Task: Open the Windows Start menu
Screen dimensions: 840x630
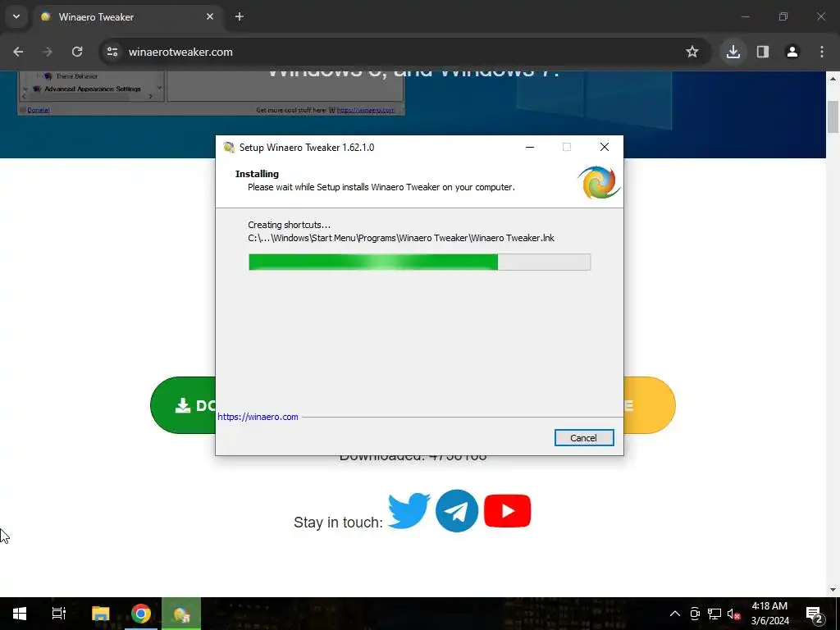Action: tap(20, 614)
